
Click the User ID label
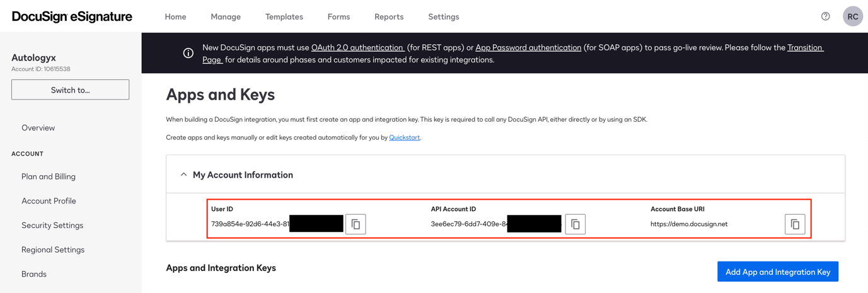click(x=222, y=209)
